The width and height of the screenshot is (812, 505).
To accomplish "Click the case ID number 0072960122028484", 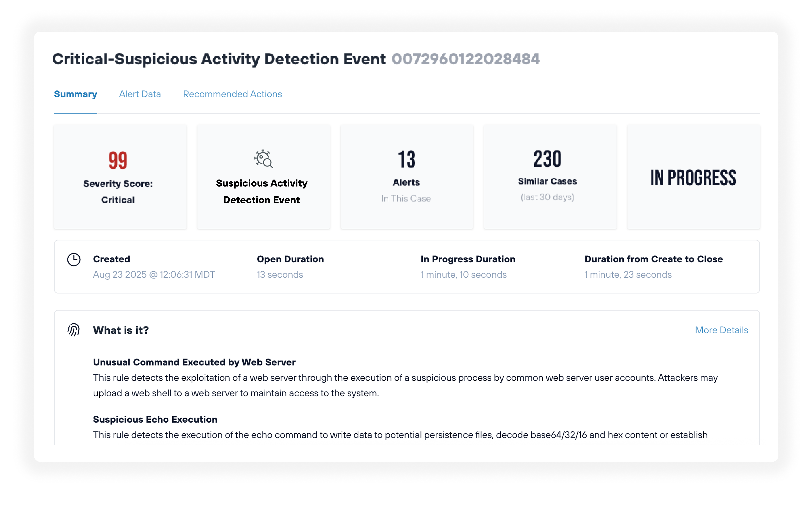I will (x=465, y=59).
